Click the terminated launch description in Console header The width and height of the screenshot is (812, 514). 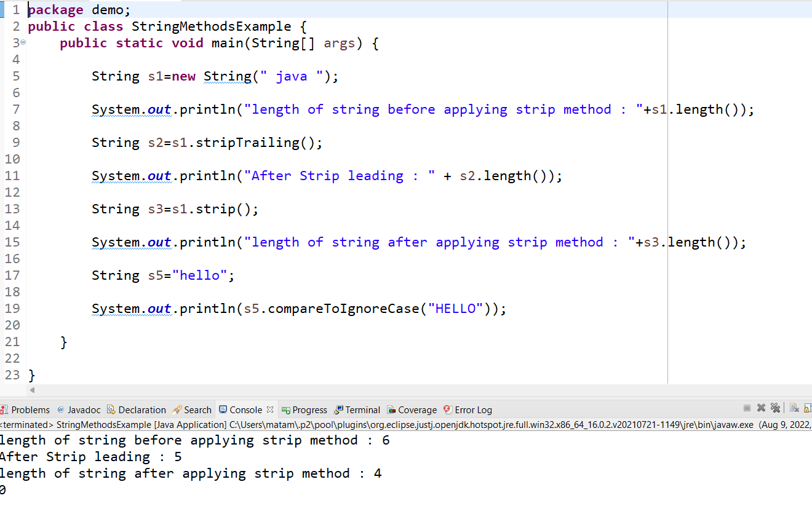tap(406, 425)
